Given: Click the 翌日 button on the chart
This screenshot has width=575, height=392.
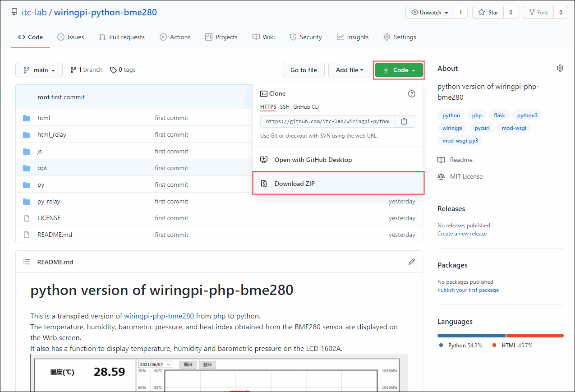Looking at the screenshot, I should click(207, 364).
